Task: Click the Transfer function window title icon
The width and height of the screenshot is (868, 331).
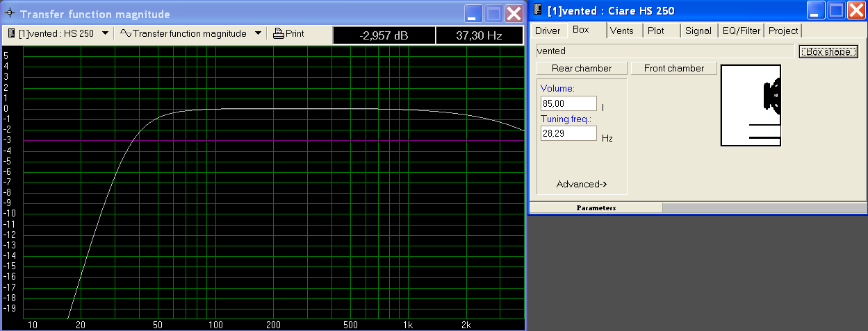Action: click(x=10, y=14)
